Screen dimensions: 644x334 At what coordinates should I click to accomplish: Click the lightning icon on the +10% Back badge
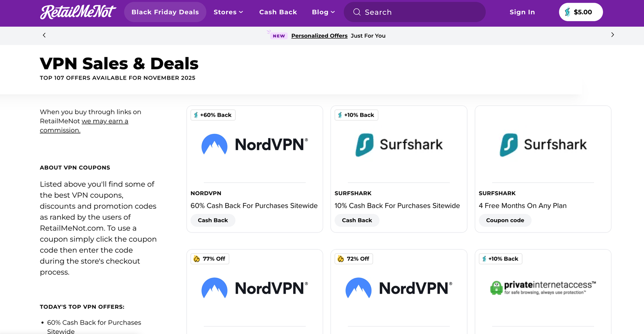339,115
